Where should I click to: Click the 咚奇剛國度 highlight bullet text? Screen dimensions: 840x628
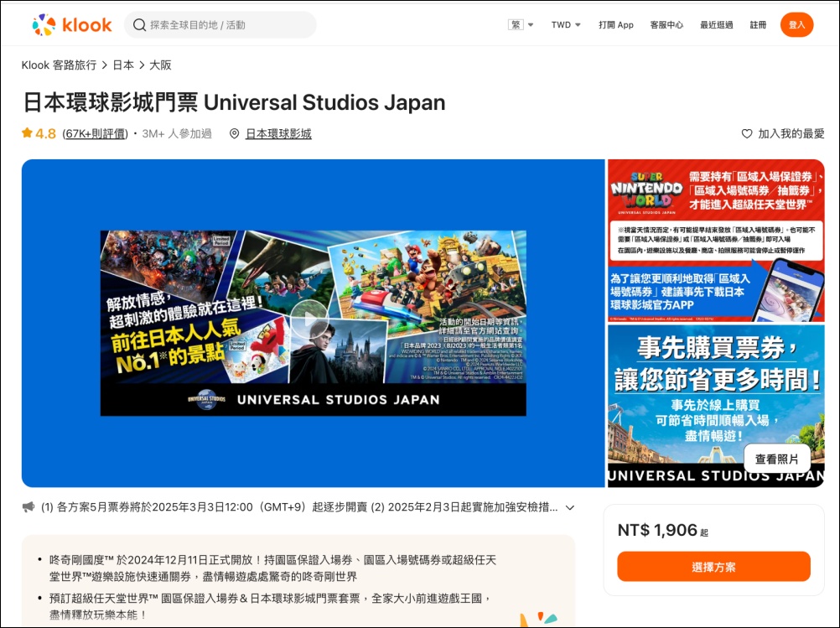(272, 568)
